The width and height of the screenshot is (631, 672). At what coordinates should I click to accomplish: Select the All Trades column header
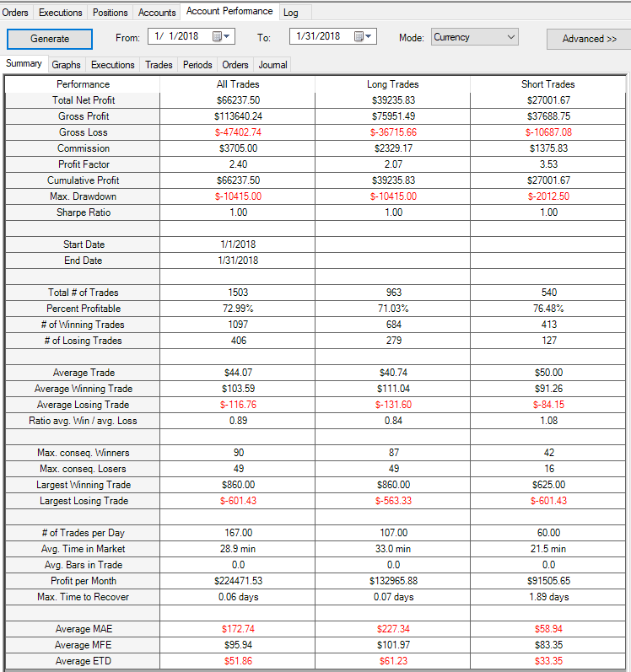[x=238, y=84]
